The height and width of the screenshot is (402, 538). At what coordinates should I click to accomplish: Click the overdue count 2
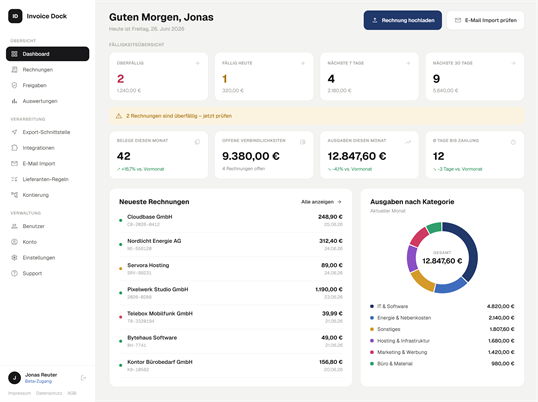(x=120, y=79)
